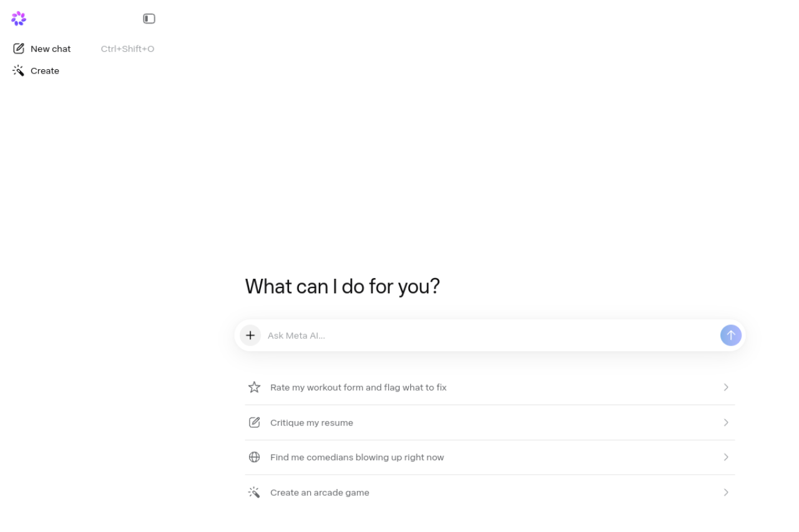Viewport: 799px width, 532px height.
Task: Click edit icon beside resume suggestion
Action: coord(254,423)
